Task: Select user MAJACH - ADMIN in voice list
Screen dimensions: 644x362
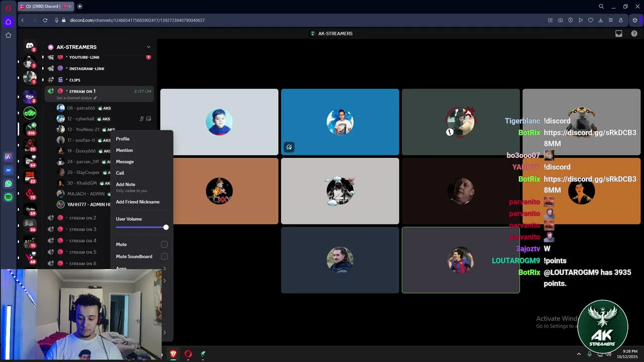Action: (83, 194)
